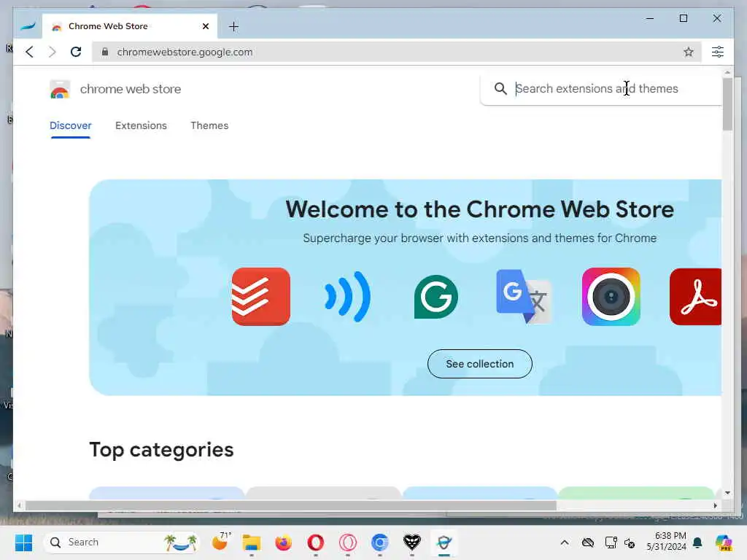Viewport: 747px width, 560px height.
Task: Open the weather widget showing 71°
Action: coord(221,542)
